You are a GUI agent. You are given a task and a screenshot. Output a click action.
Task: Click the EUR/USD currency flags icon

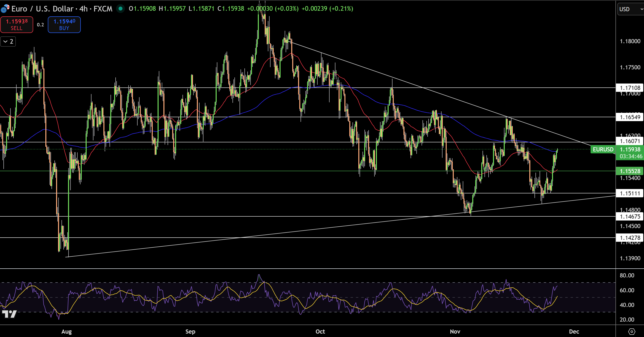[x=5, y=9]
